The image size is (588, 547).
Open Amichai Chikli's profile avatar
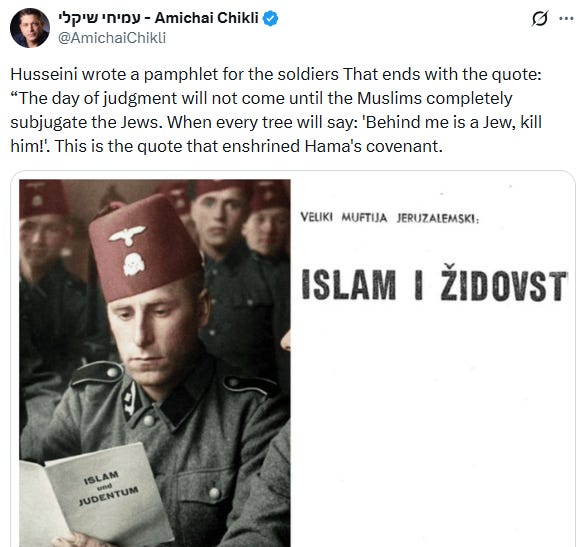click(x=30, y=28)
